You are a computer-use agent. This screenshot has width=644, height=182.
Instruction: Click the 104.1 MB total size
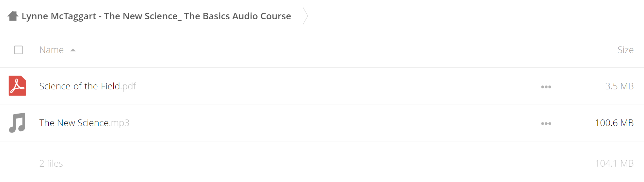coord(614,163)
